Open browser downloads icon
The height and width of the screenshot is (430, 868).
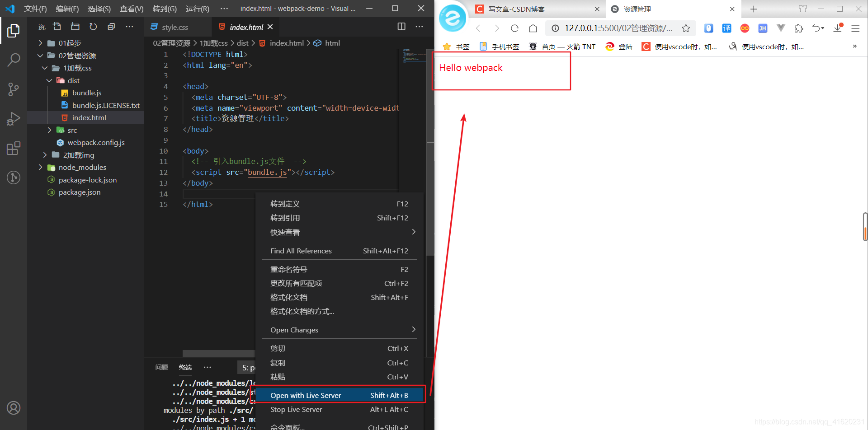(838, 28)
